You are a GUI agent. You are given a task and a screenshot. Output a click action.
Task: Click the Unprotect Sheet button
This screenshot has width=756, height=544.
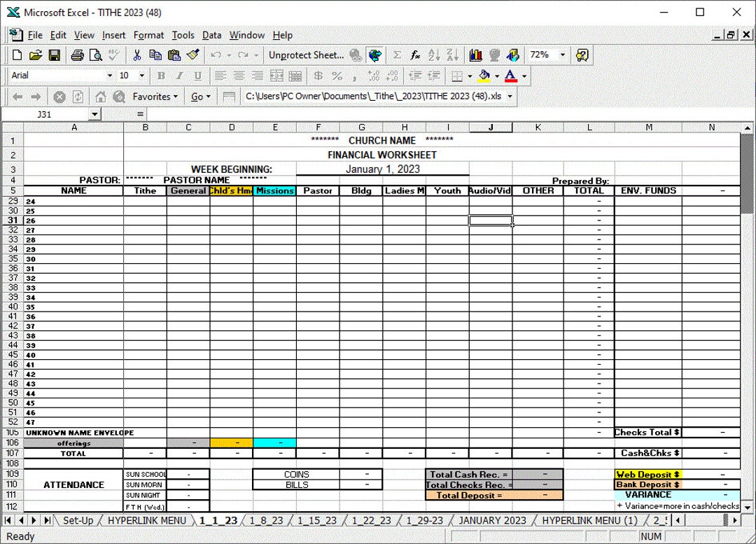point(307,55)
